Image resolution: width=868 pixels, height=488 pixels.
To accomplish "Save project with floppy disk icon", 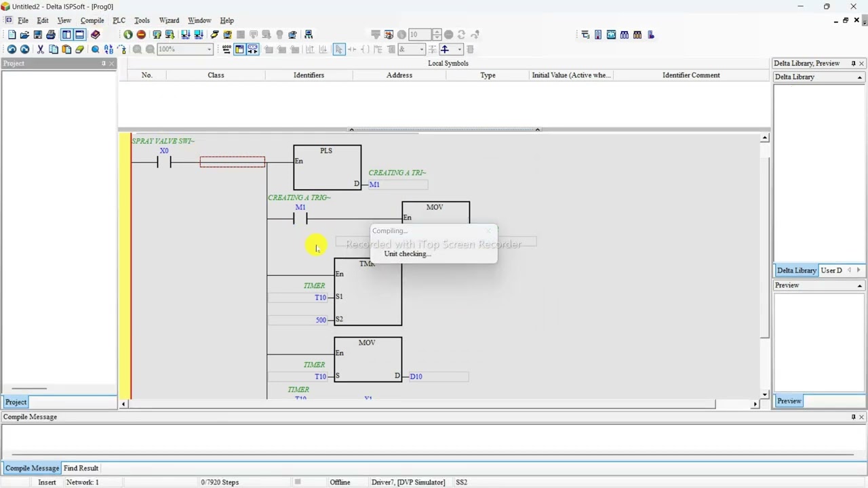I will 37,35.
